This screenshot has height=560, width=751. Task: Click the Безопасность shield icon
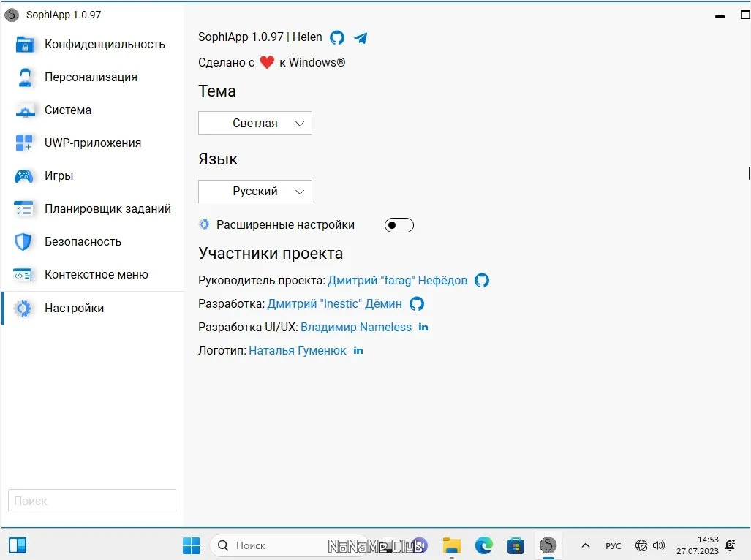23,242
